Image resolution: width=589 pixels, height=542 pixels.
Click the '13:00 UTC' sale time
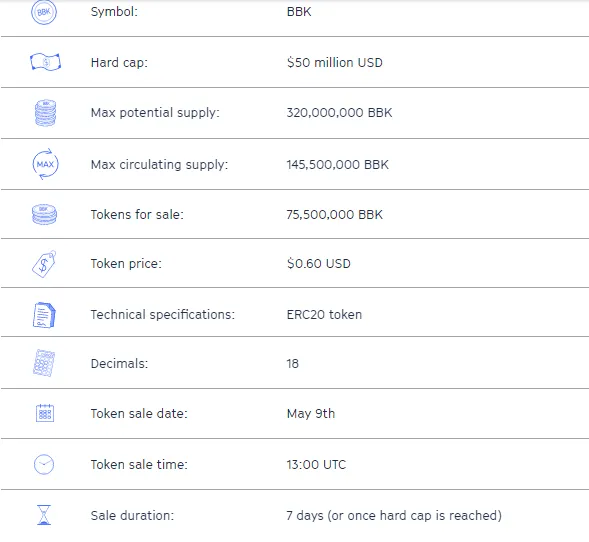316,465
